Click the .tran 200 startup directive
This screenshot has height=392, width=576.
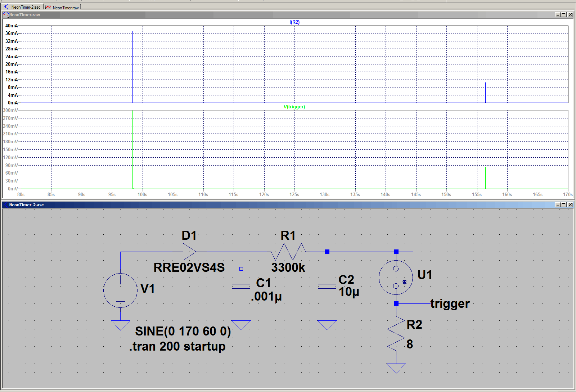point(177,346)
